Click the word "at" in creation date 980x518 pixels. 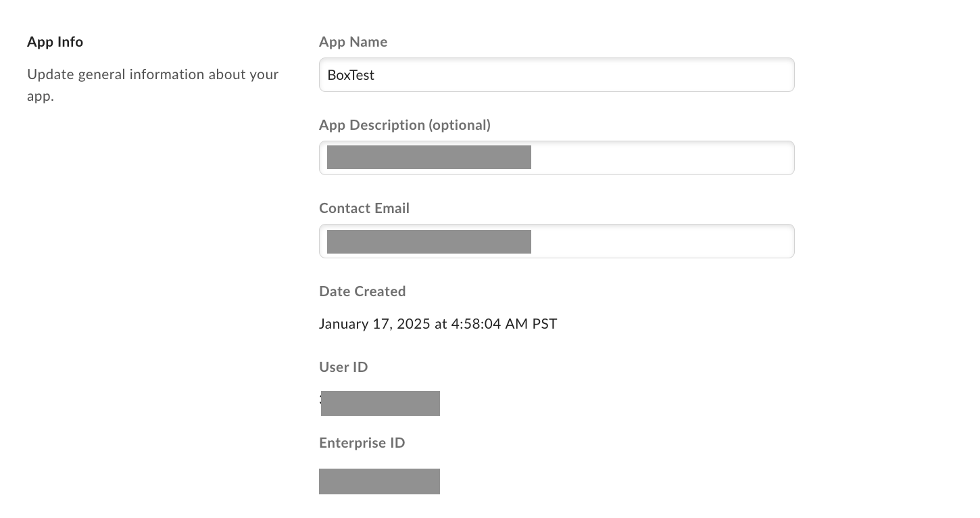pyautogui.click(x=441, y=324)
